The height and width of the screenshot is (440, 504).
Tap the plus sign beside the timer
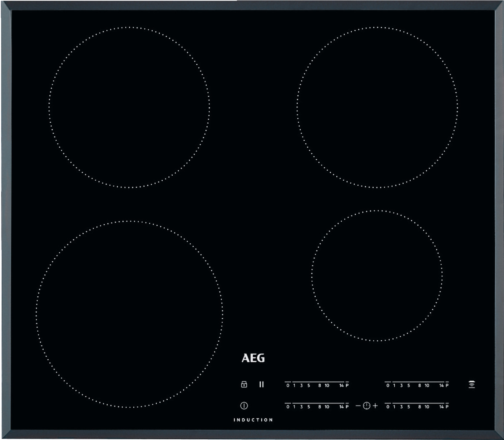pyautogui.click(x=375, y=406)
